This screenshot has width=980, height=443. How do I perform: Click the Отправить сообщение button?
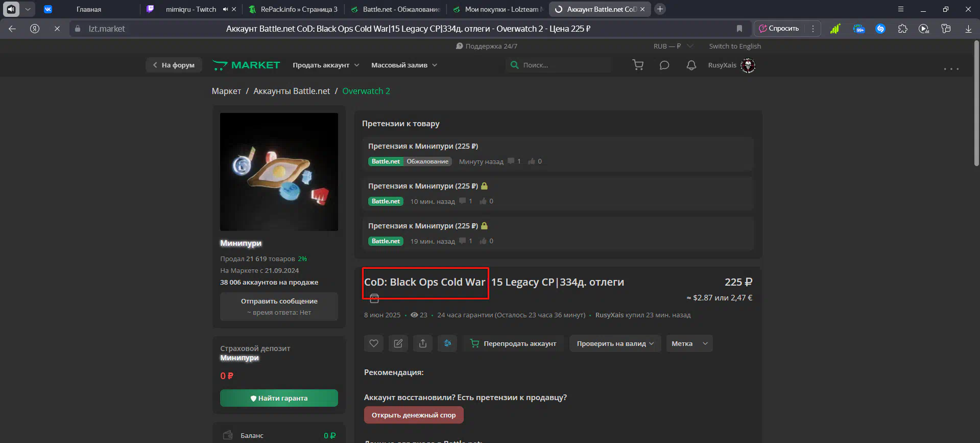[x=279, y=306]
